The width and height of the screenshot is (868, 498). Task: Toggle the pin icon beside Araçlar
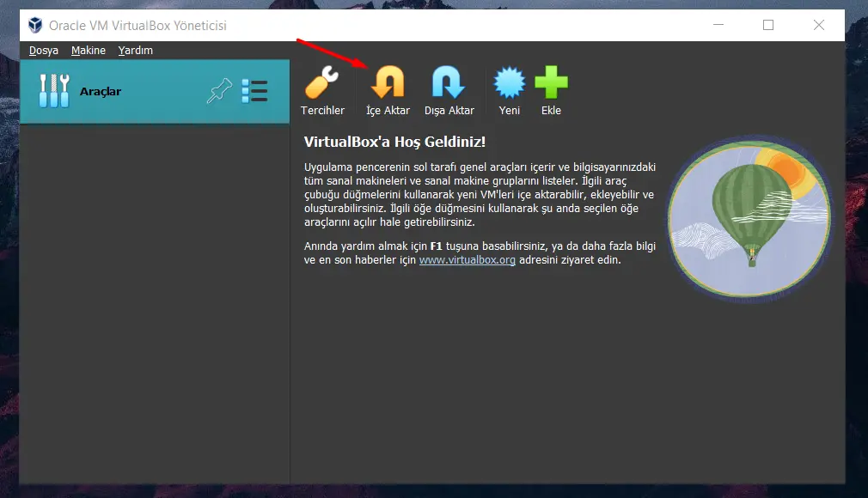tap(219, 91)
